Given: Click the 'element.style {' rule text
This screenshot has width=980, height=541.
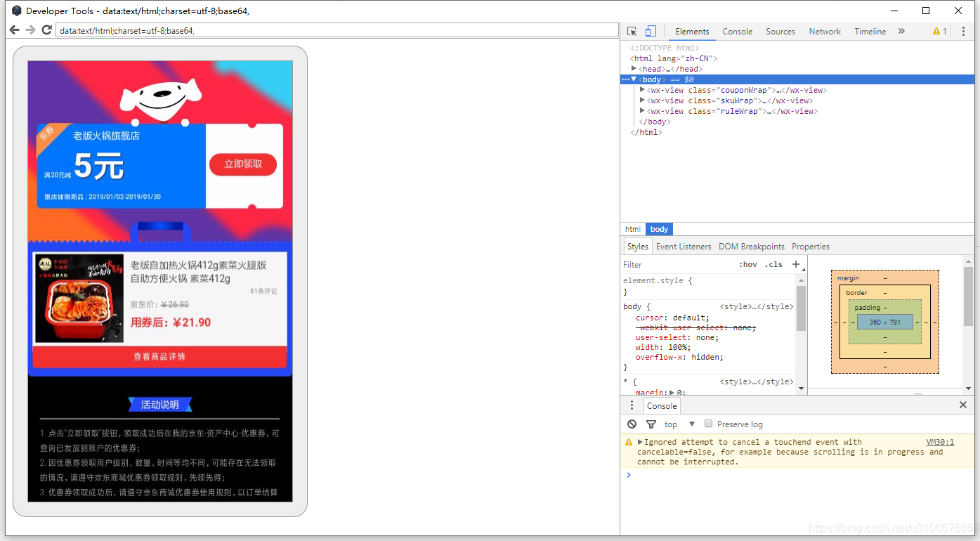Looking at the screenshot, I should click(x=658, y=280).
